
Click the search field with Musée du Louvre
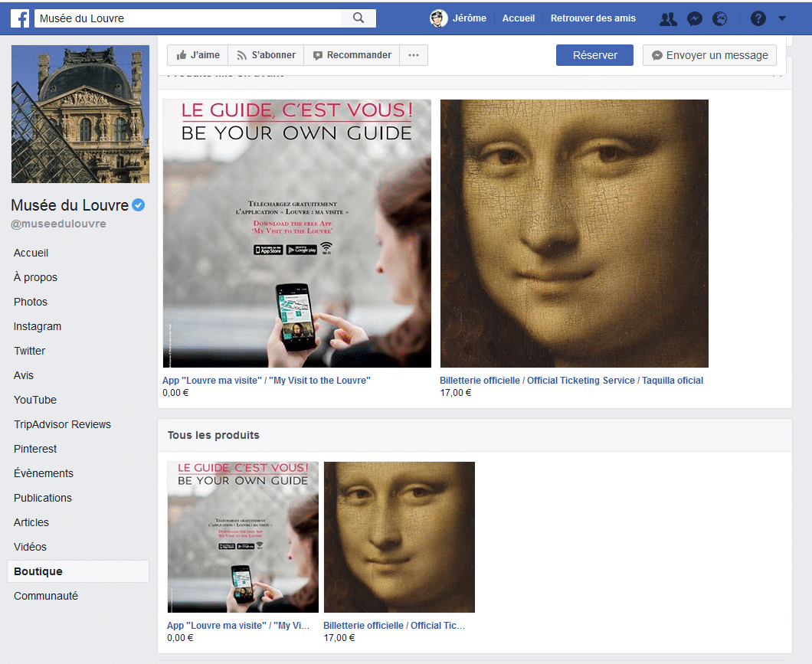tap(188, 18)
